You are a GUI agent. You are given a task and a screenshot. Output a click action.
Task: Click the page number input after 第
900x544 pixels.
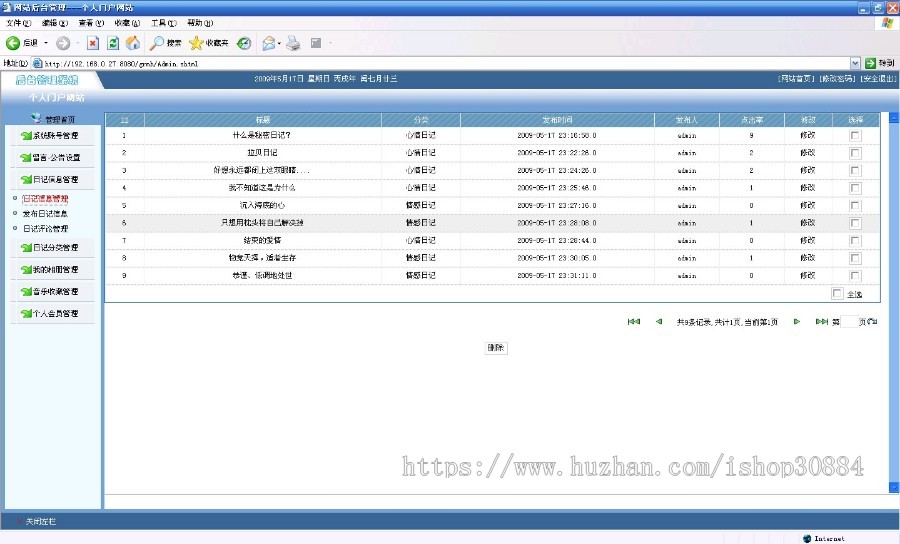tap(849, 322)
